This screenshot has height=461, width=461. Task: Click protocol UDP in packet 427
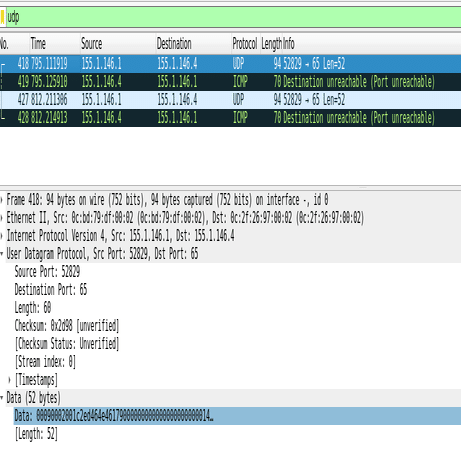[238, 100]
